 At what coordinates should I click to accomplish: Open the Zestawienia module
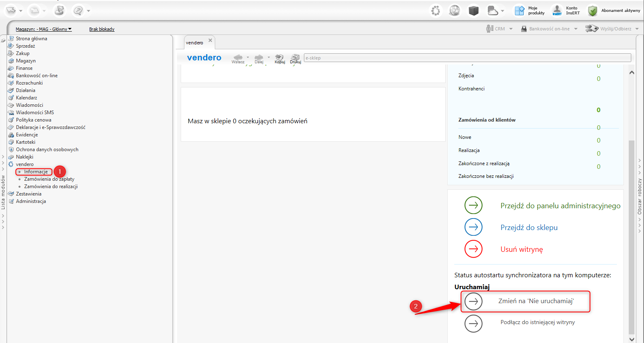pyautogui.click(x=28, y=194)
